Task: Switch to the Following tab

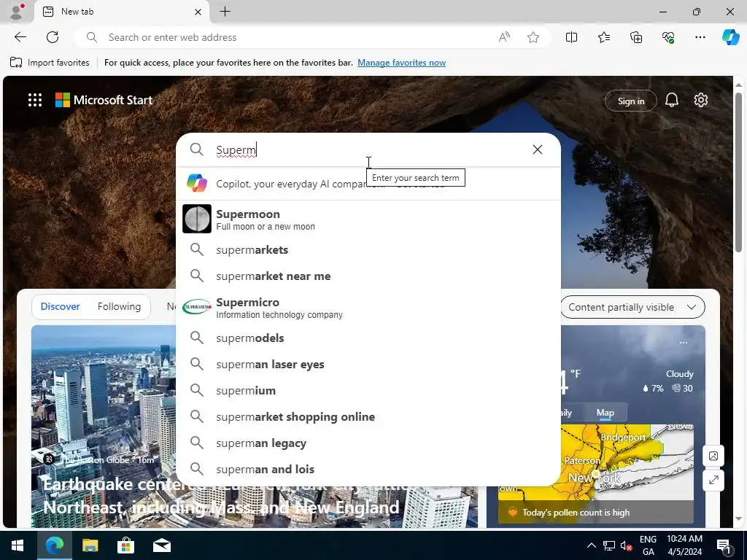Action: (119, 307)
